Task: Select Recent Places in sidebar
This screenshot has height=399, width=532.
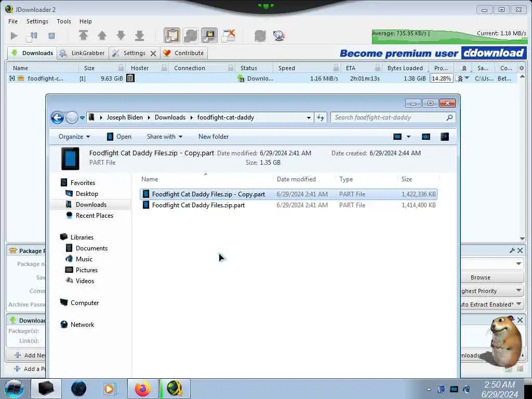Action: pos(94,216)
